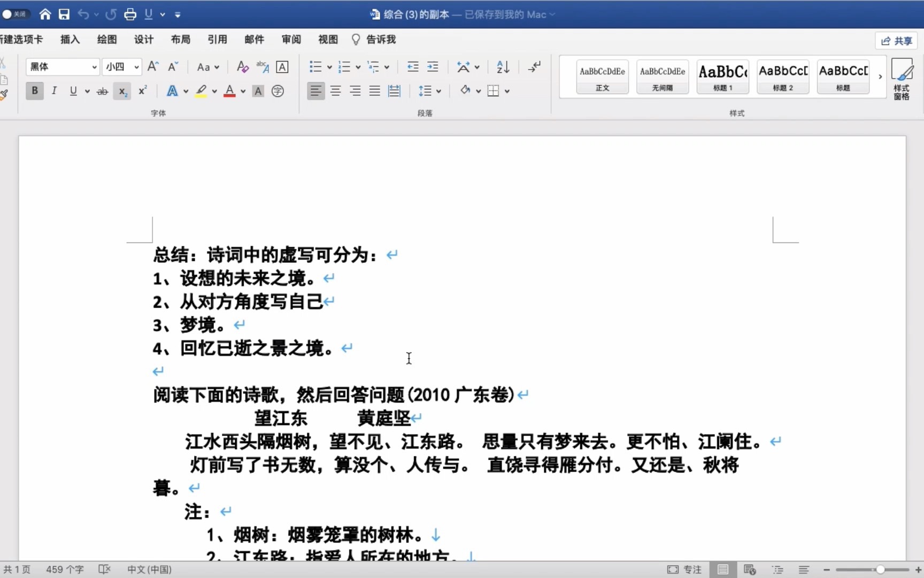
Task: Toggle the AutoSave switch
Action: (15, 14)
